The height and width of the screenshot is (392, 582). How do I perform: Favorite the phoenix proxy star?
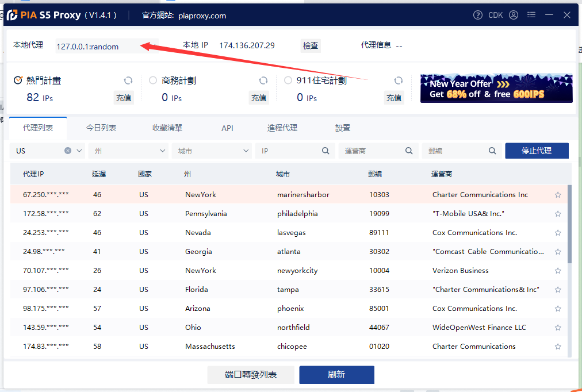(557, 309)
